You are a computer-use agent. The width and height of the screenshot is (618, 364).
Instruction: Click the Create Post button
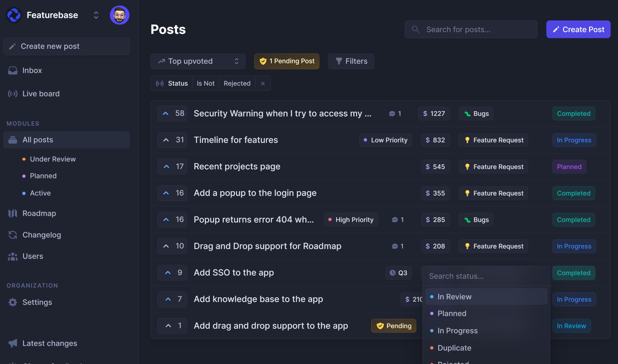click(x=578, y=29)
